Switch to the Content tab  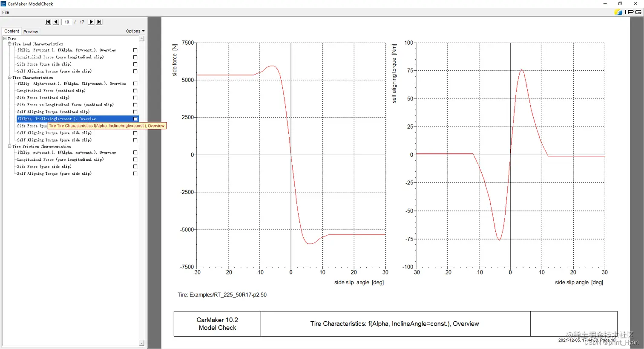click(11, 31)
